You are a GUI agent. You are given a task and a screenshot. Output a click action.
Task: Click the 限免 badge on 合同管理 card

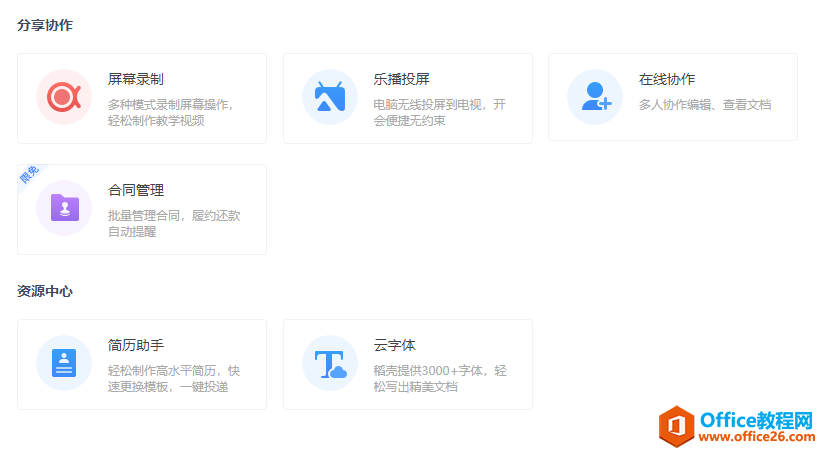(29, 175)
